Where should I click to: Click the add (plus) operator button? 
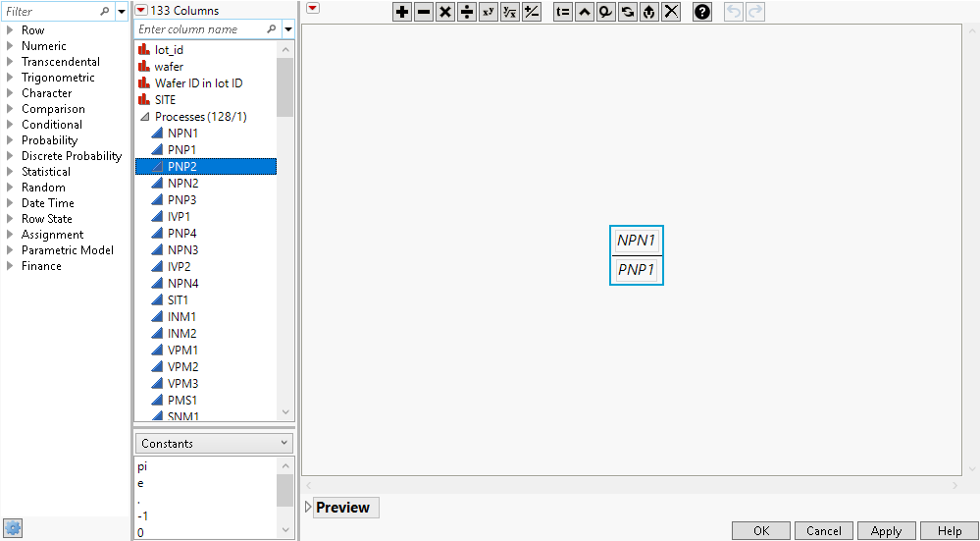tap(402, 12)
